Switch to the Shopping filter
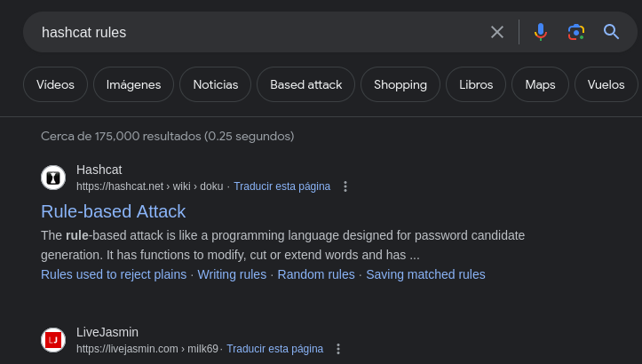Viewport: 642px width, 364px height. (x=400, y=85)
